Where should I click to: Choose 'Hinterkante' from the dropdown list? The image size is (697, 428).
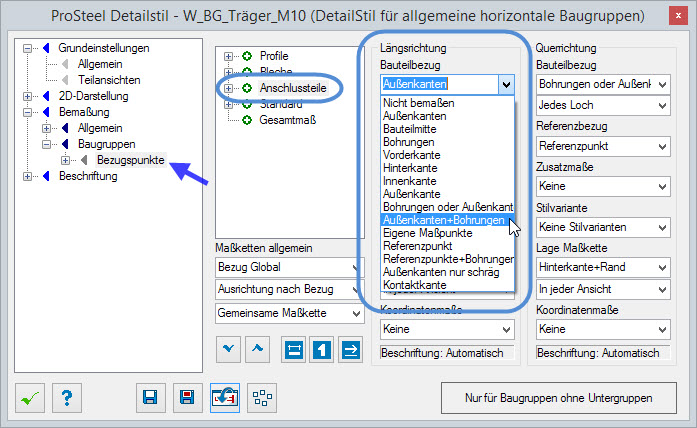[x=448, y=168]
